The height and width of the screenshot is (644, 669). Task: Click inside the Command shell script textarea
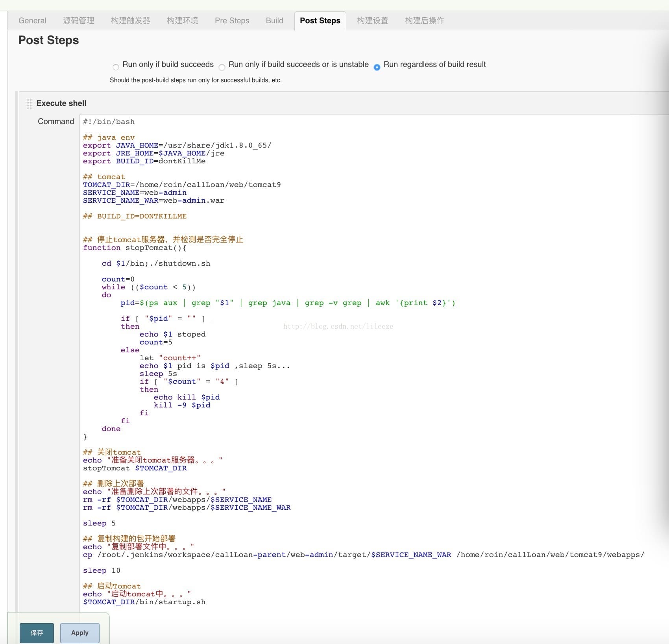pos(394,394)
